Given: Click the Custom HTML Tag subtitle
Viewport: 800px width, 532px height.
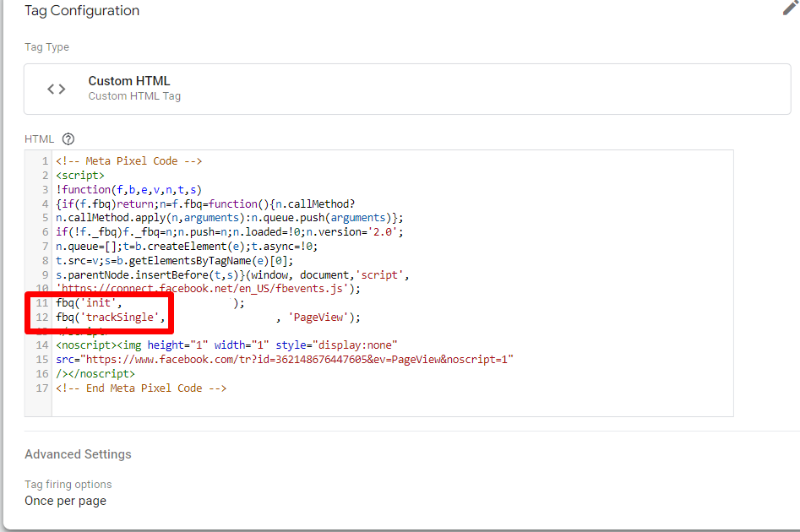Looking at the screenshot, I should tap(134, 96).
